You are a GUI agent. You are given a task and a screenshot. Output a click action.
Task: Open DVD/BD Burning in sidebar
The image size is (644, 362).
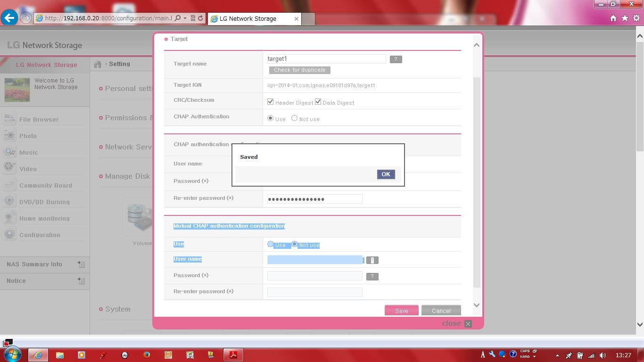click(44, 202)
